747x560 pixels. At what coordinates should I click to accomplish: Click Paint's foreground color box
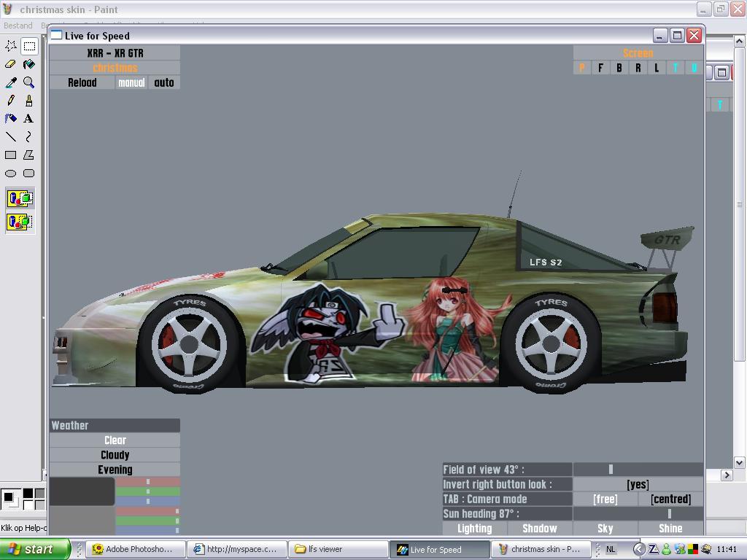[x=7, y=497]
